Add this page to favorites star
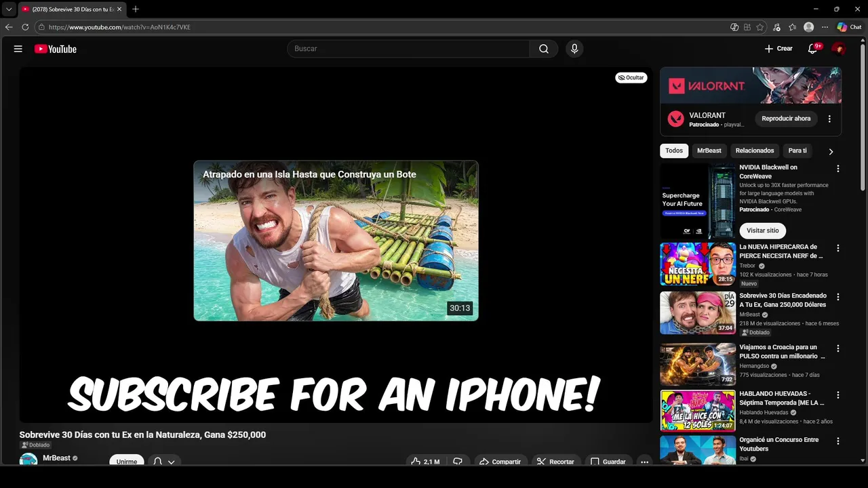This screenshot has width=868, height=488. coord(760,27)
